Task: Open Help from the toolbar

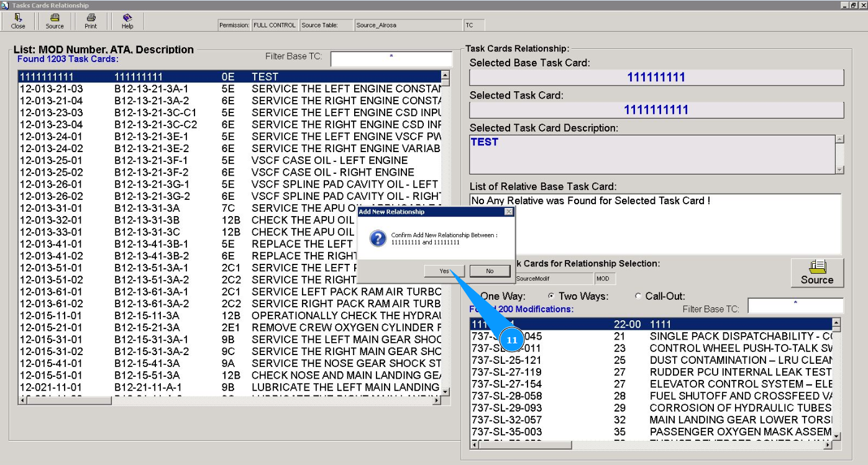Action: 127,21
